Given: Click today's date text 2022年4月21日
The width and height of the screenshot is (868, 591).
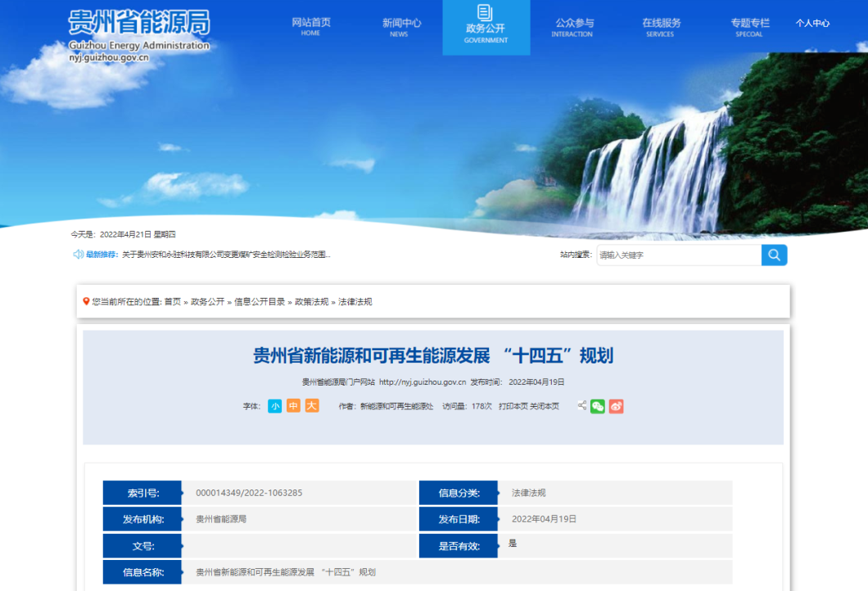Looking at the screenshot, I should coord(125,235).
